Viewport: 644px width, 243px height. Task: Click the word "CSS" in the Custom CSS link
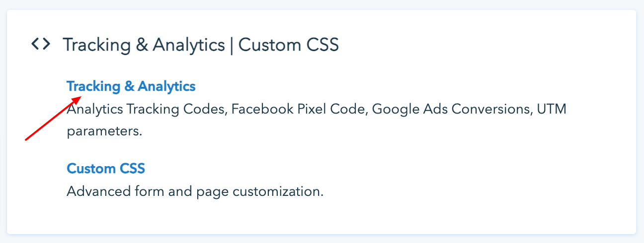133,169
